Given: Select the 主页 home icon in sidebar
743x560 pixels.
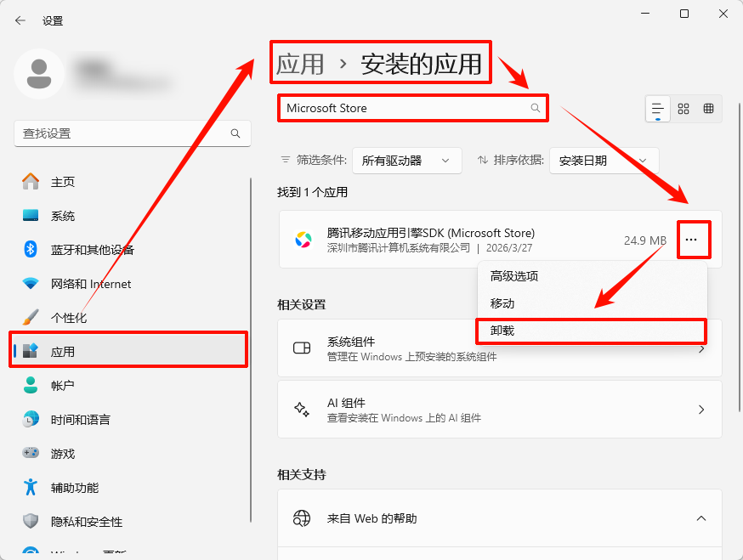Looking at the screenshot, I should pyautogui.click(x=30, y=181).
